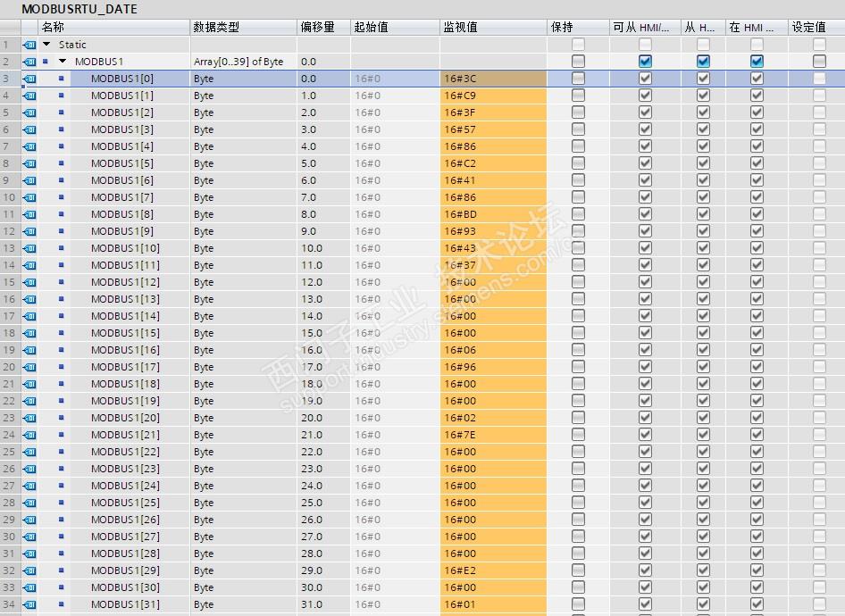Click the blue square marker beside MODBUS1[19]
Viewport: 845px width, 616px height.
(62, 401)
